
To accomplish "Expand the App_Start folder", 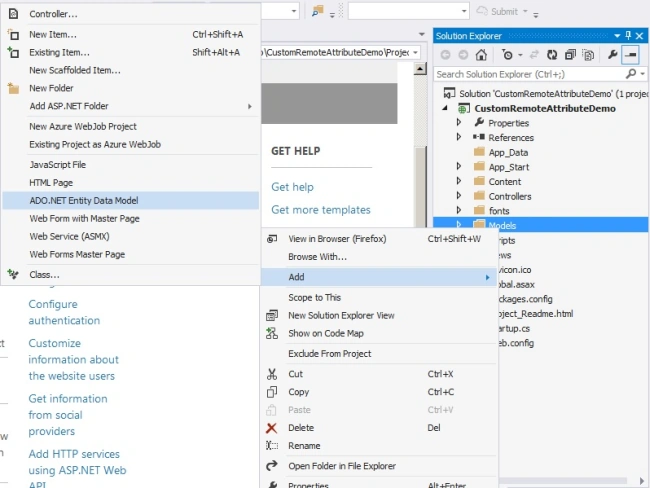I will click(458, 166).
